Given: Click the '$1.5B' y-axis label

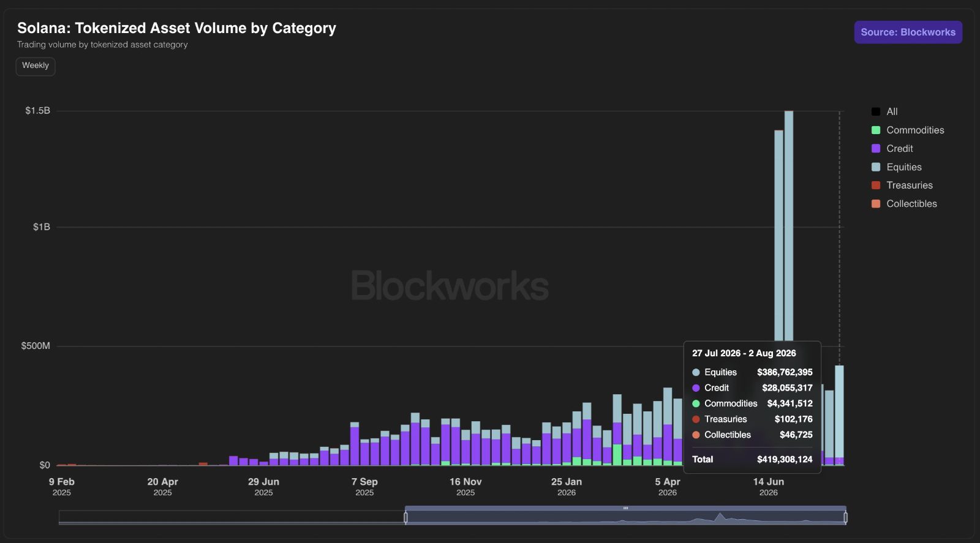Looking at the screenshot, I should click(x=37, y=111).
